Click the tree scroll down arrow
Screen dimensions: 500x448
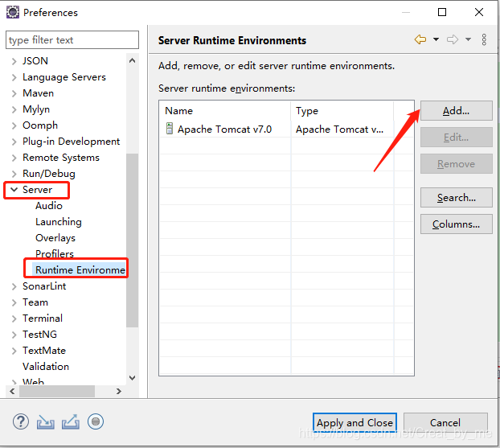click(x=133, y=378)
